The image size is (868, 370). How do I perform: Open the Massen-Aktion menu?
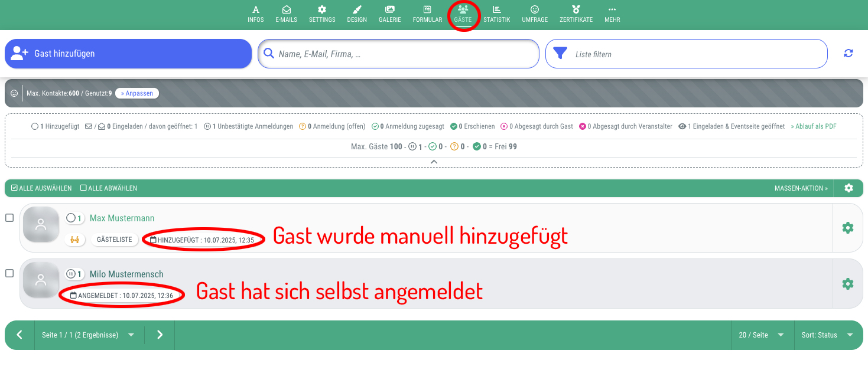coord(801,188)
